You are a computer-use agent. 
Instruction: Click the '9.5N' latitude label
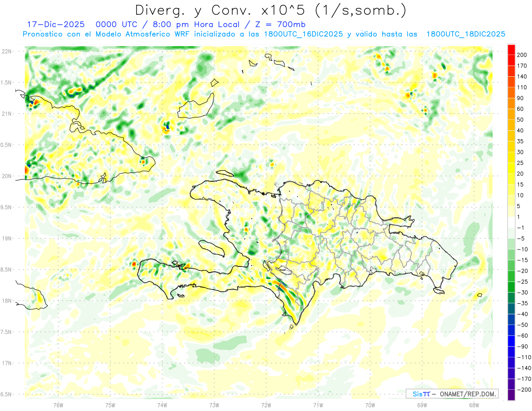(x=7, y=207)
